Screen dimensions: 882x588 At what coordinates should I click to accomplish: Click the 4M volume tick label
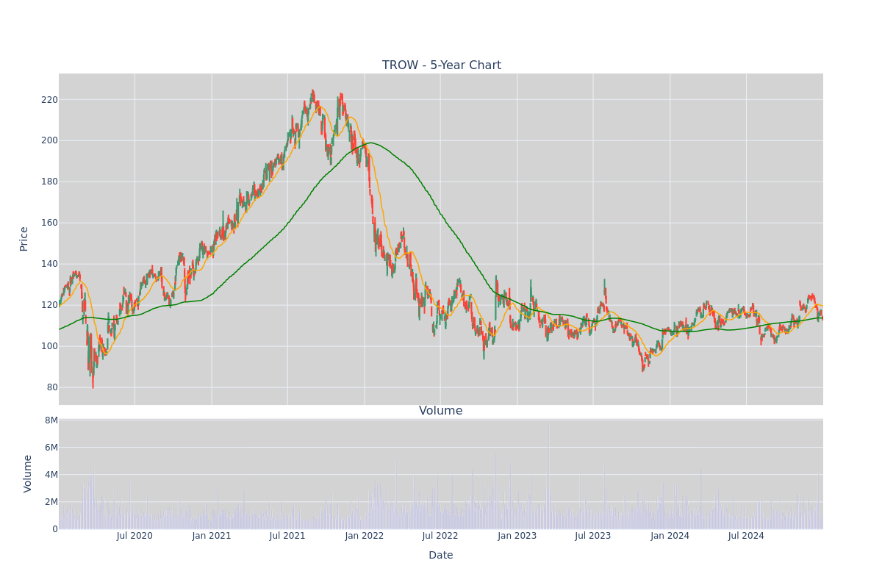pos(51,475)
